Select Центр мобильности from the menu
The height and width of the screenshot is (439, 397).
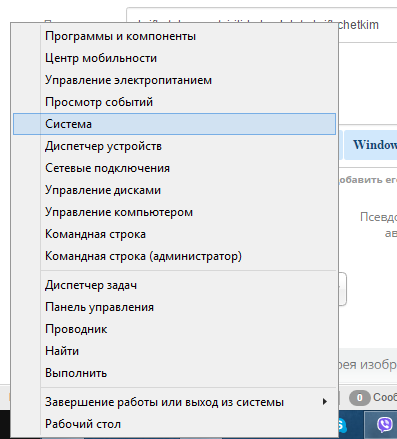point(174,58)
